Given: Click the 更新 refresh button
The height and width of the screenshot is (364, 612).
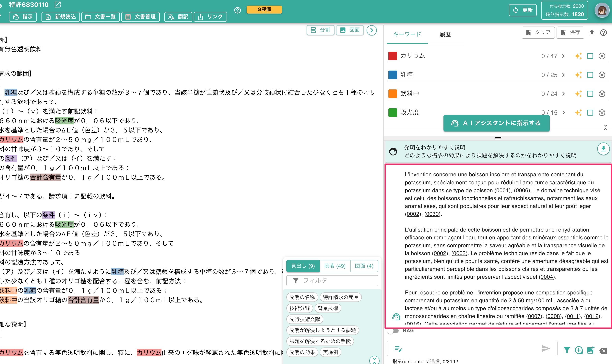Looking at the screenshot, I should click(x=523, y=10).
